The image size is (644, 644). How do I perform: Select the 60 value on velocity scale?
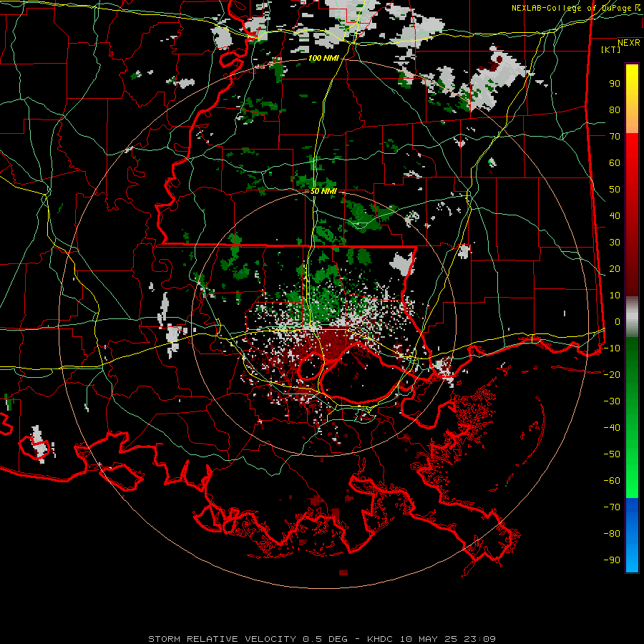[615, 163]
